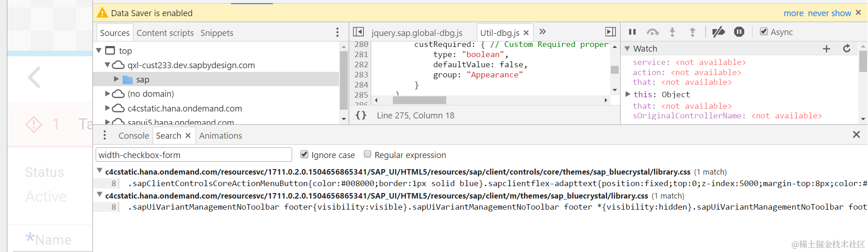Show more open file tabs
The image size is (868, 252).
tap(542, 31)
